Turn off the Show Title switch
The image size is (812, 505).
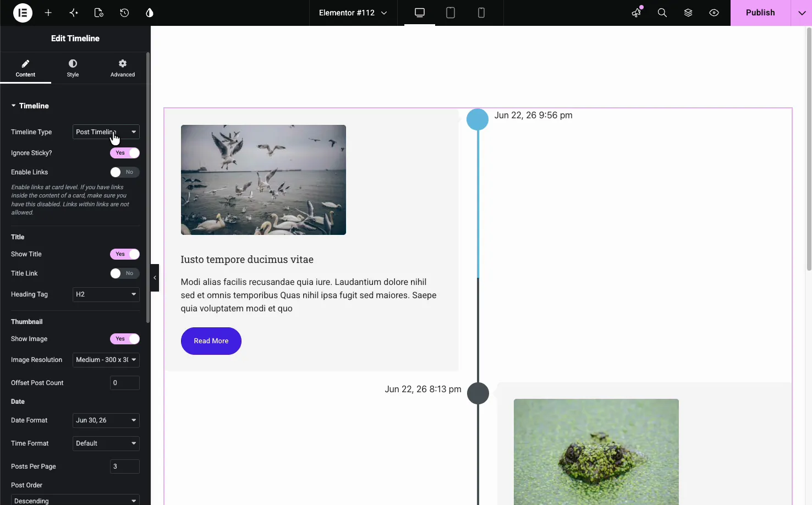point(125,254)
